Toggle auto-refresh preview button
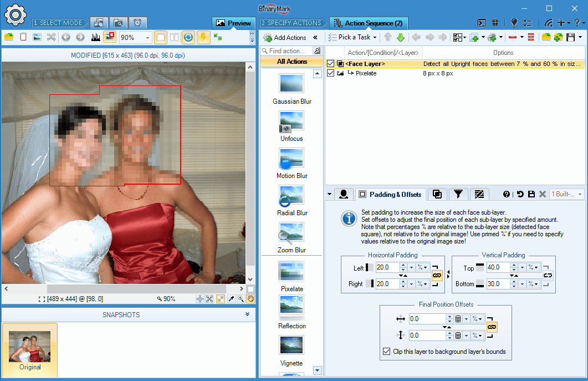 188,37
